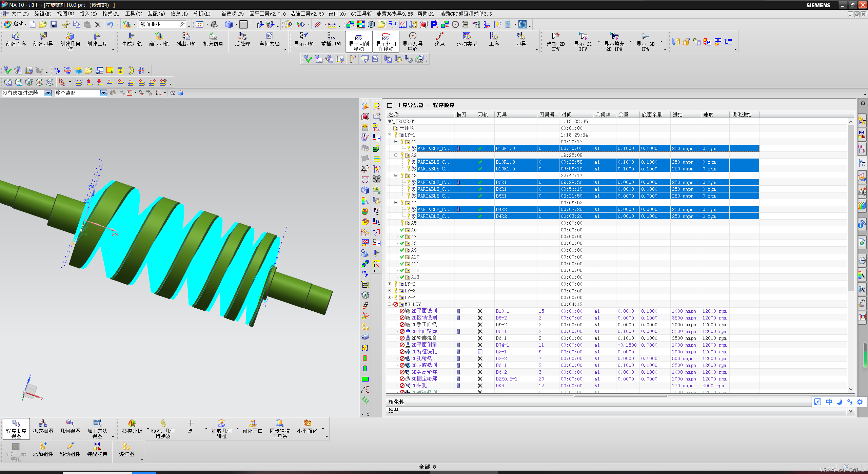Viewport: 868px width, 474px height.
Task: Open the 没有选择过滤器 filter dropdown
Action: tap(48, 93)
